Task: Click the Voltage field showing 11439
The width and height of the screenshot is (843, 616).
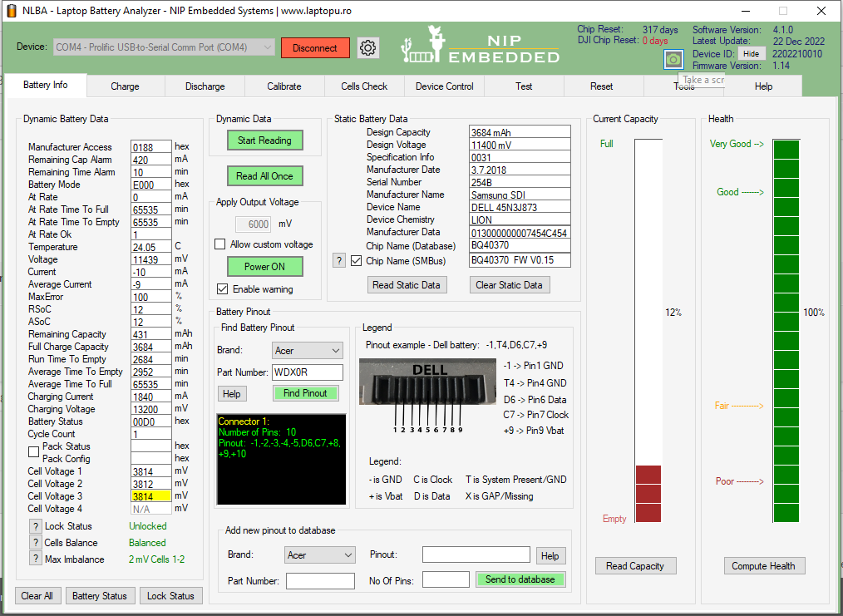Action: [x=151, y=259]
